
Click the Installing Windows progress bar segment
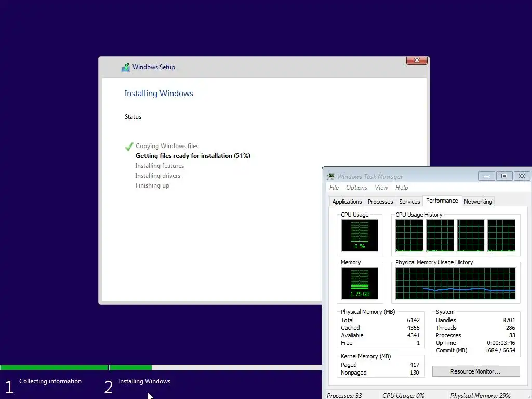[215, 367]
